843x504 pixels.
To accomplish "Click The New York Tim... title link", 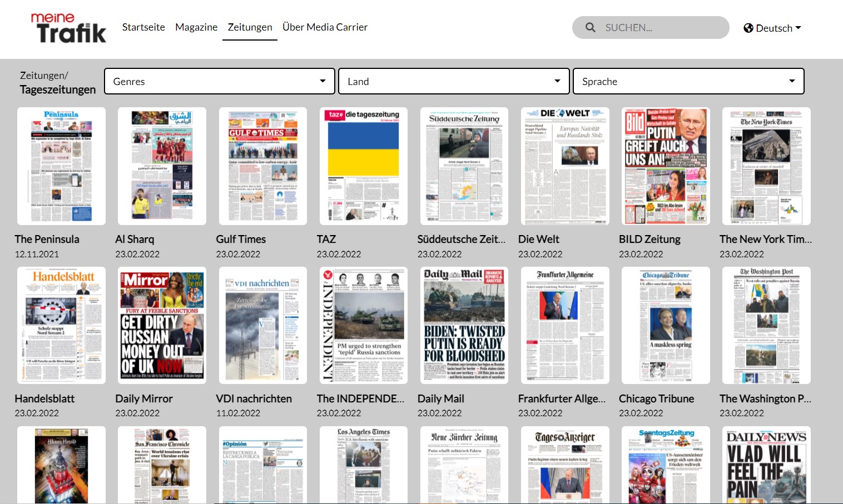I will [x=766, y=239].
